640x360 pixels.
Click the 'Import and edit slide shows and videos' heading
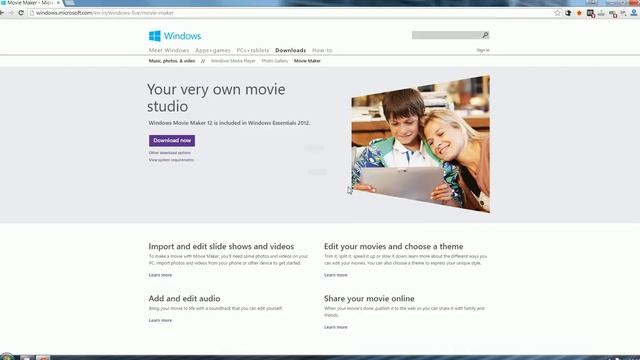(221, 247)
